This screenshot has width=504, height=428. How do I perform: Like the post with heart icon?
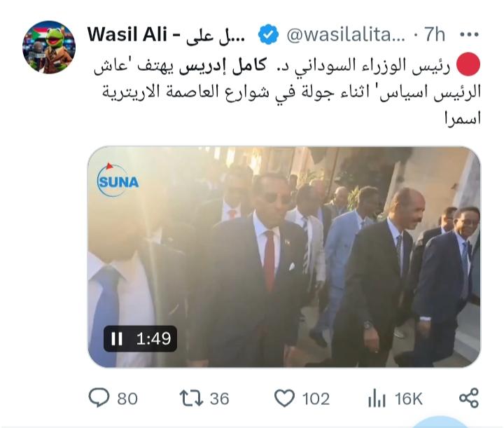click(x=284, y=398)
